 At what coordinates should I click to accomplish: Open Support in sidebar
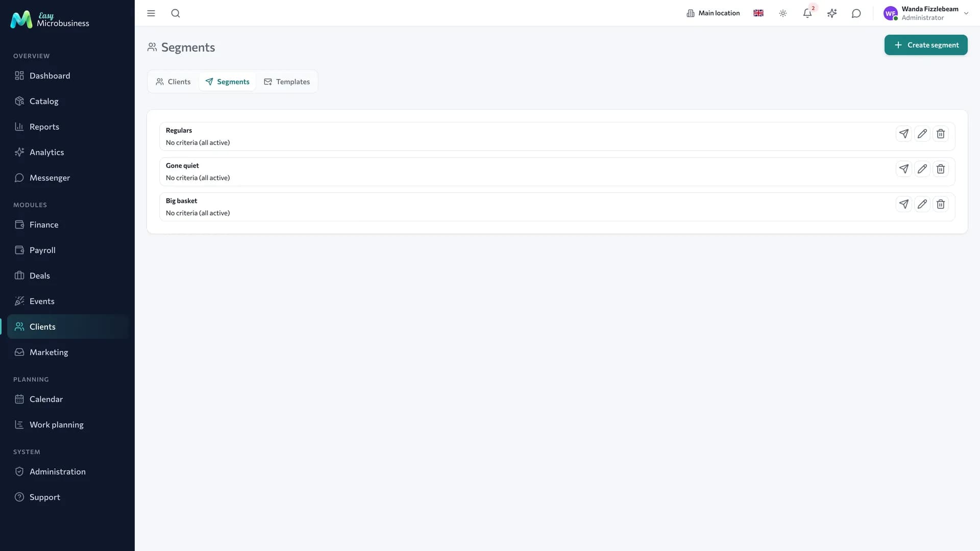click(x=67, y=497)
